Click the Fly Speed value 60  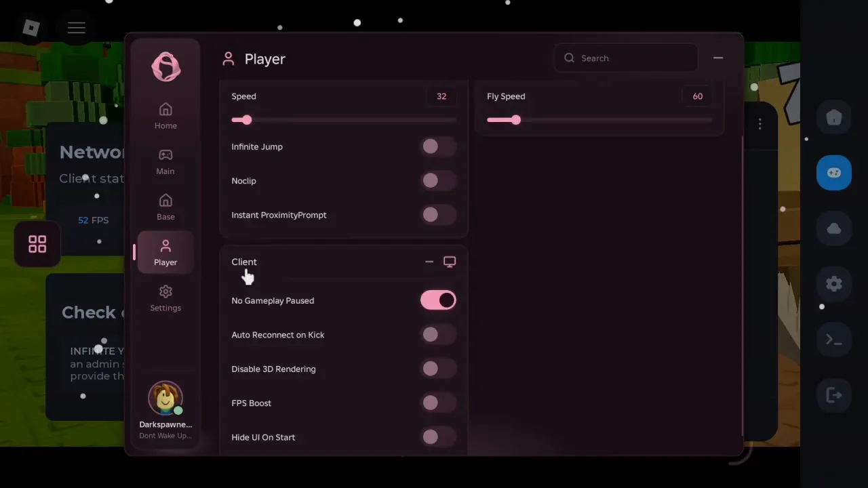point(698,96)
